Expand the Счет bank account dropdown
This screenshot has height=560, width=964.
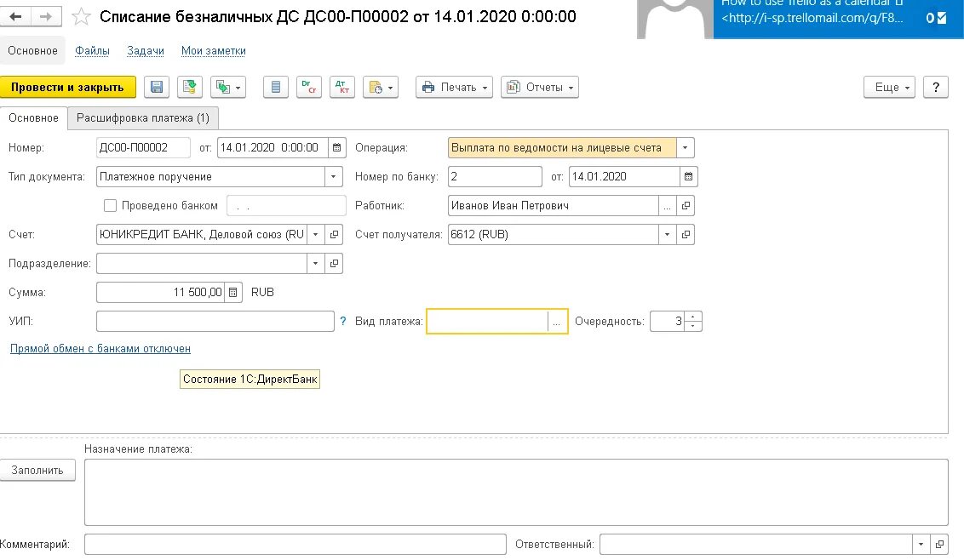[x=315, y=234]
